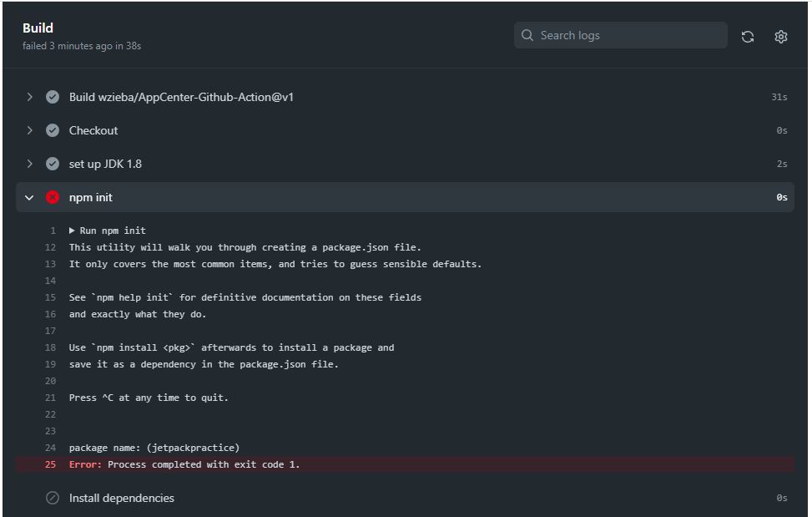Click log line number 24
The width and height of the screenshot is (812, 517).
pos(51,448)
